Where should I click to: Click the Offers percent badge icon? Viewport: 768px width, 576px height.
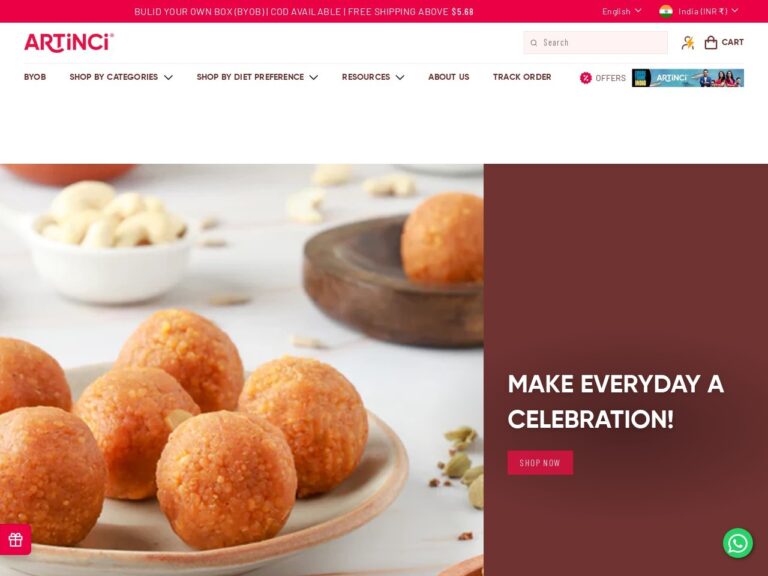coord(585,78)
